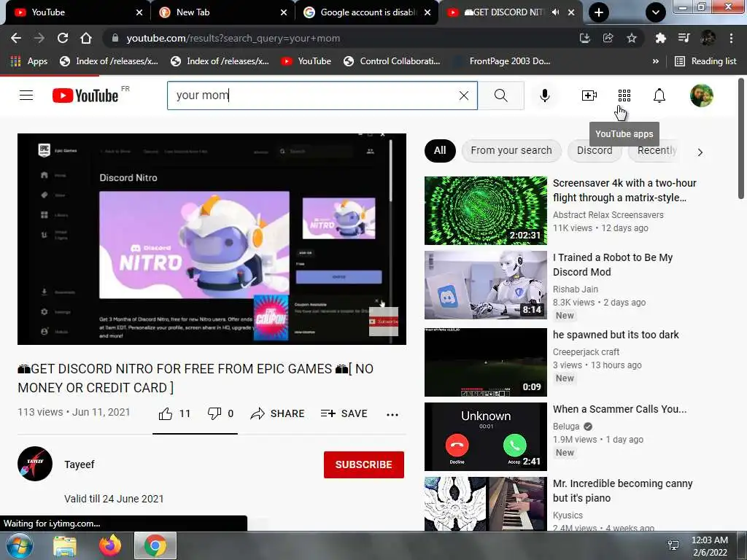Viewport: 747px width, 560px height.
Task: Reload the current YouTube page
Action: 63,38
